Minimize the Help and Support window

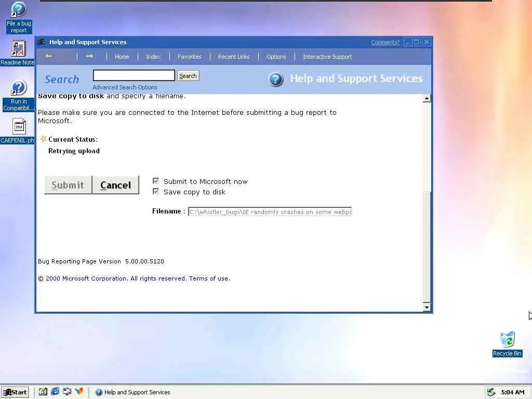click(x=407, y=42)
